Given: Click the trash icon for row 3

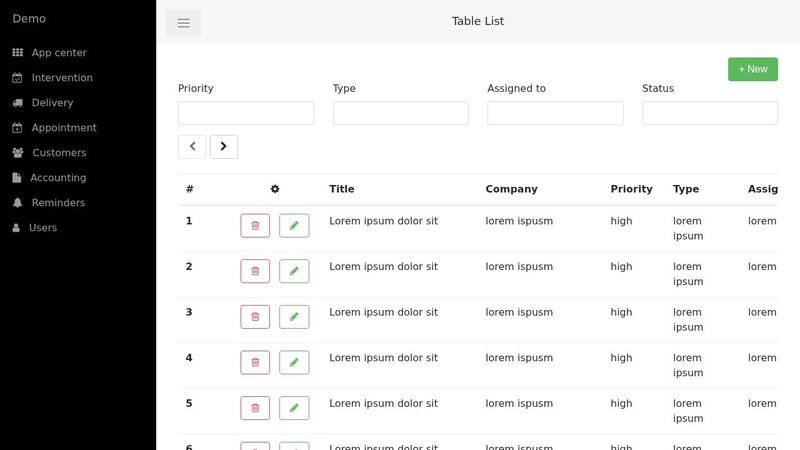Looking at the screenshot, I should (x=255, y=317).
